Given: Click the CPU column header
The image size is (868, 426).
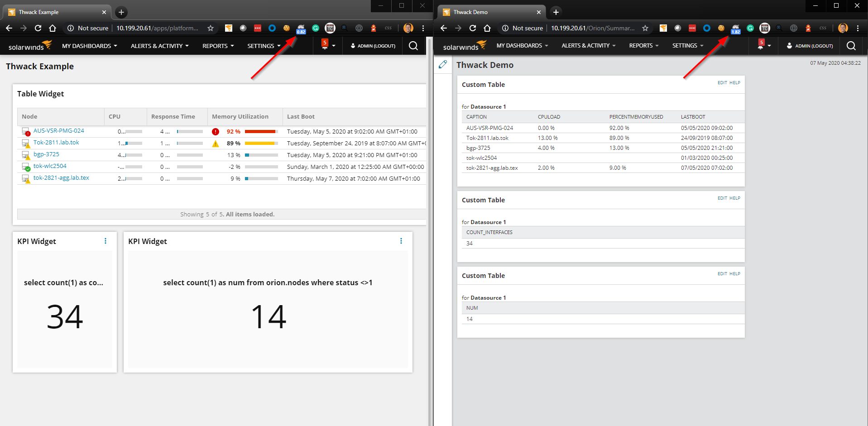Looking at the screenshot, I should coord(125,117).
